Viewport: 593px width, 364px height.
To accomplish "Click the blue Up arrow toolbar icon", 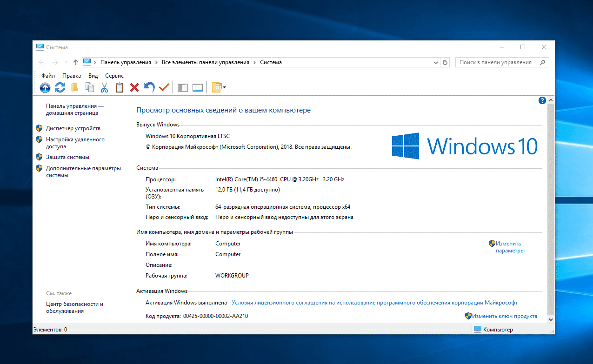I will (x=45, y=87).
